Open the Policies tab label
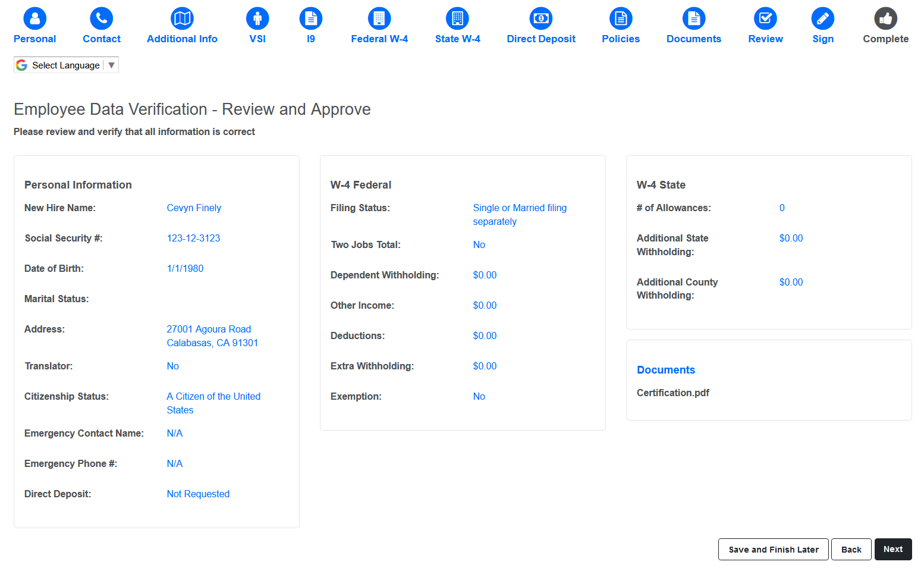 click(621, 39)
